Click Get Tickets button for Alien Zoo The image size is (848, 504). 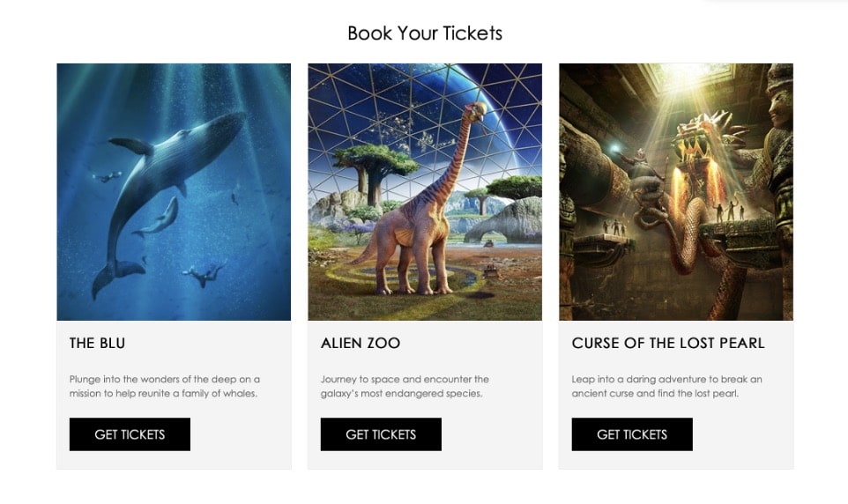pyautogui.click(x=381, y=434)
